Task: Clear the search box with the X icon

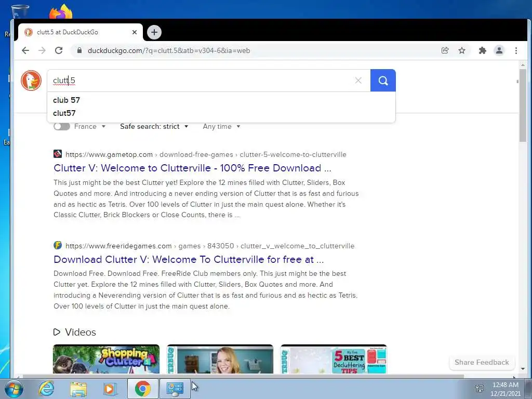Action: [358, 81]
